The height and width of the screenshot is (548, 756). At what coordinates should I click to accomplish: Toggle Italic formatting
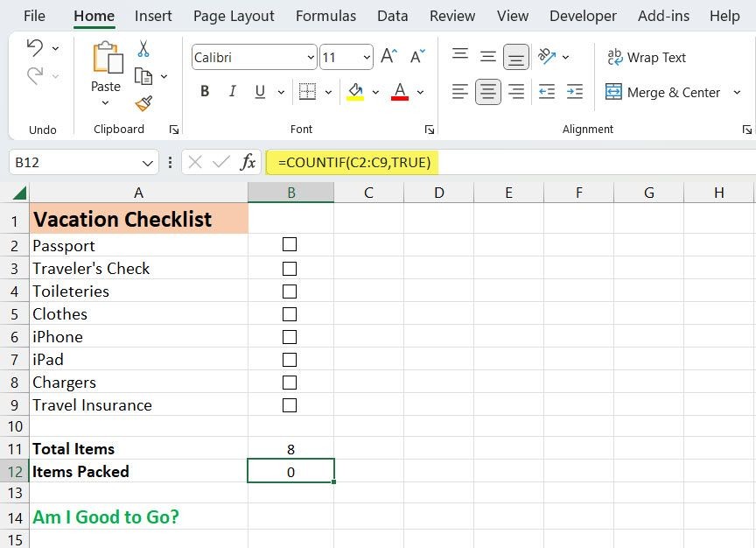[233, 91]
